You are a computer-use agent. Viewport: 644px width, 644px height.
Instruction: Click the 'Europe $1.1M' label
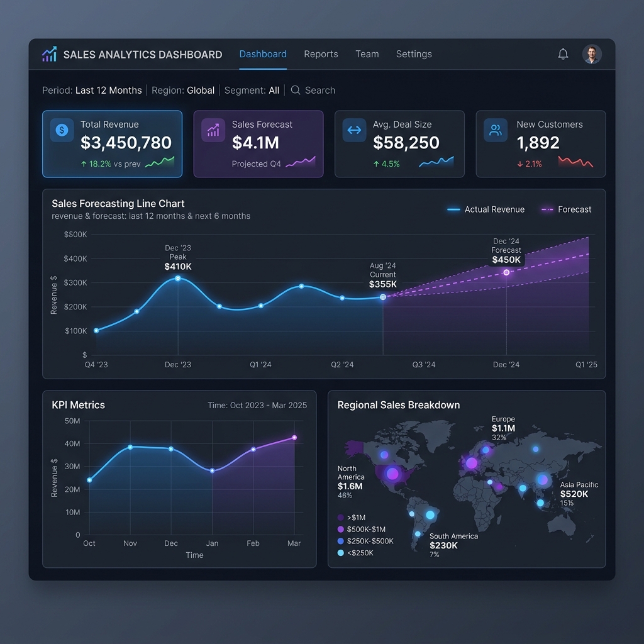point(504,424)
